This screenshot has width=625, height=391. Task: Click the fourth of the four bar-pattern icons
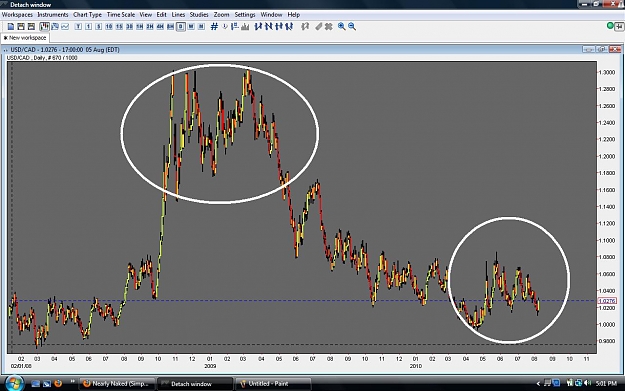click(289, 27)
